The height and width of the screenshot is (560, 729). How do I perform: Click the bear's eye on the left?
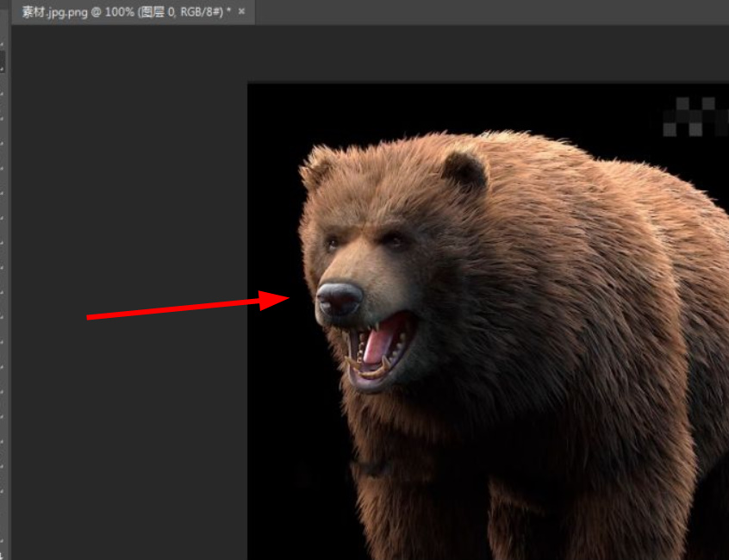(332, 243)
